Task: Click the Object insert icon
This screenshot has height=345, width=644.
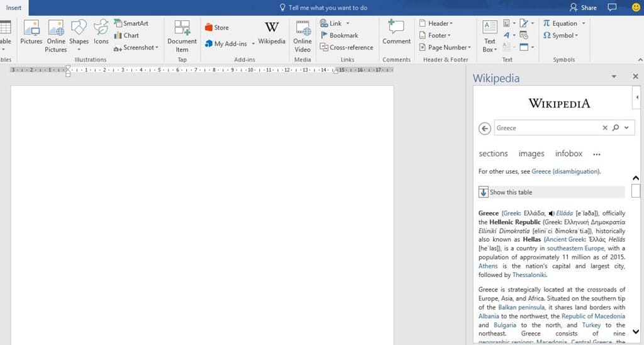Action: 524,47
